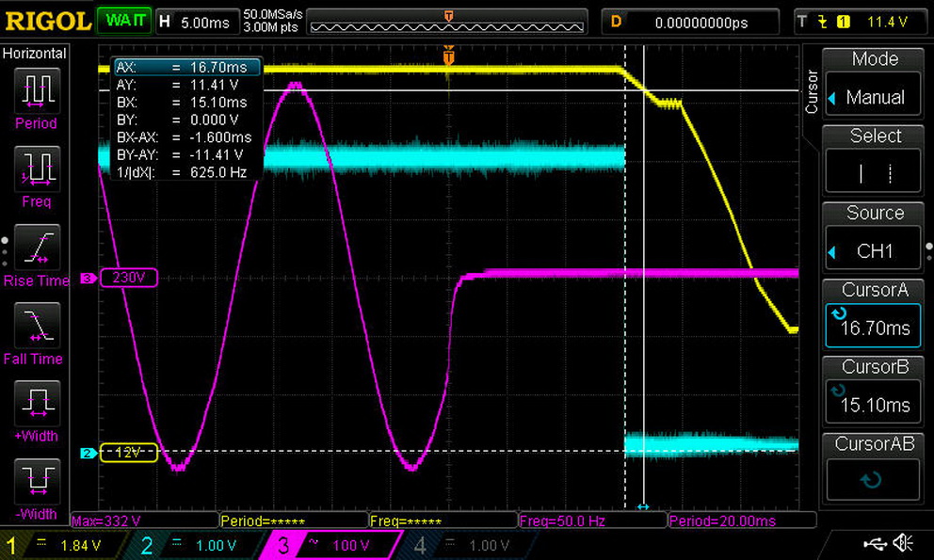
Task: Click the RIGOL logo
Action: point(48,22)
